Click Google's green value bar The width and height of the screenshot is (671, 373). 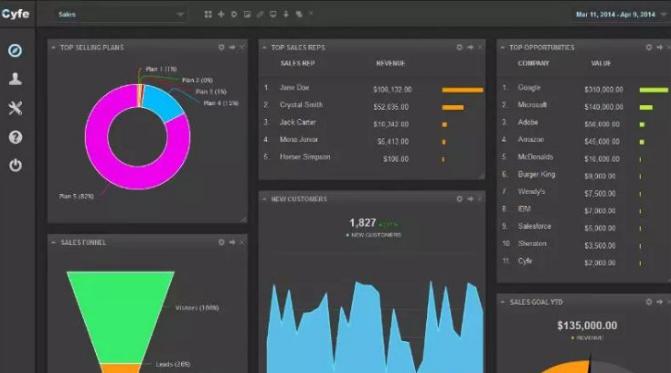click(653, 90)
